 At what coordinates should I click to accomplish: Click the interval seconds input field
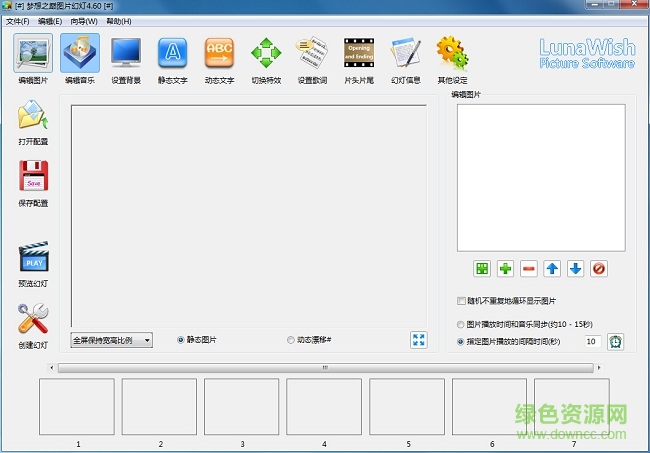coord(591,341)
